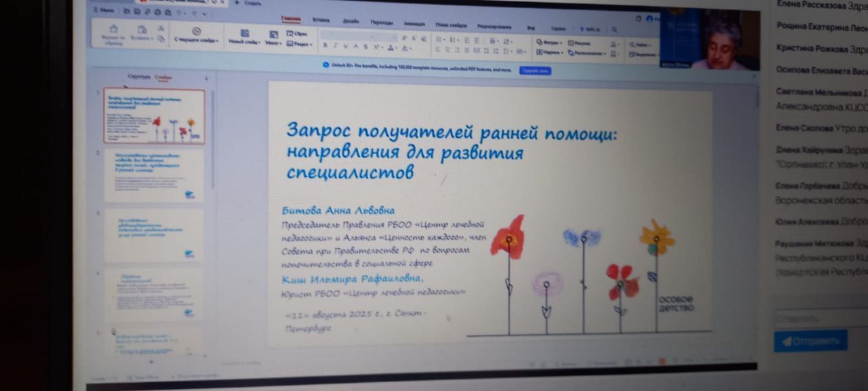This screenshot has height=391, width=868.
Task: Click the ribbon search magnifier icon
Action: tap(615, 30)
